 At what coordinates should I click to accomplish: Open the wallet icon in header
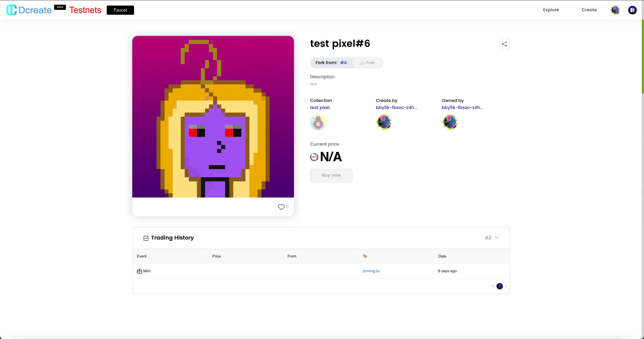click(632, 10)
